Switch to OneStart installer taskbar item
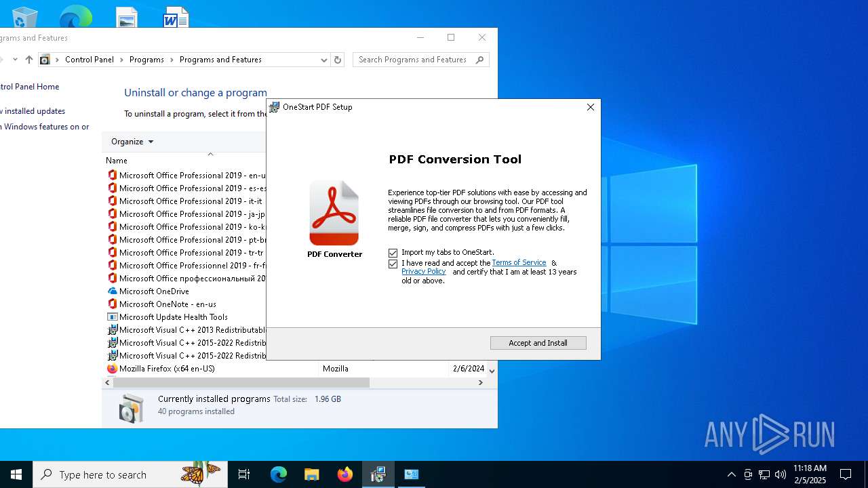 (378, 474)
